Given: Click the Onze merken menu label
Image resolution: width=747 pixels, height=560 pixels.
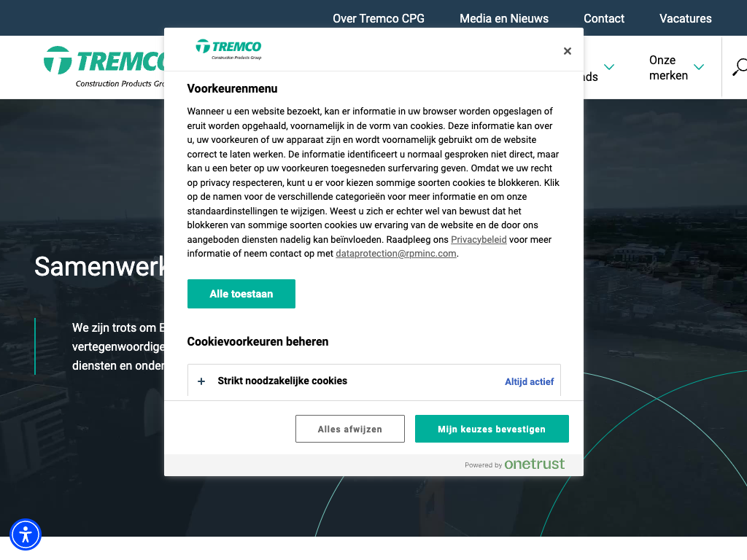Looking at the screenshot, I should click(667, 68).
